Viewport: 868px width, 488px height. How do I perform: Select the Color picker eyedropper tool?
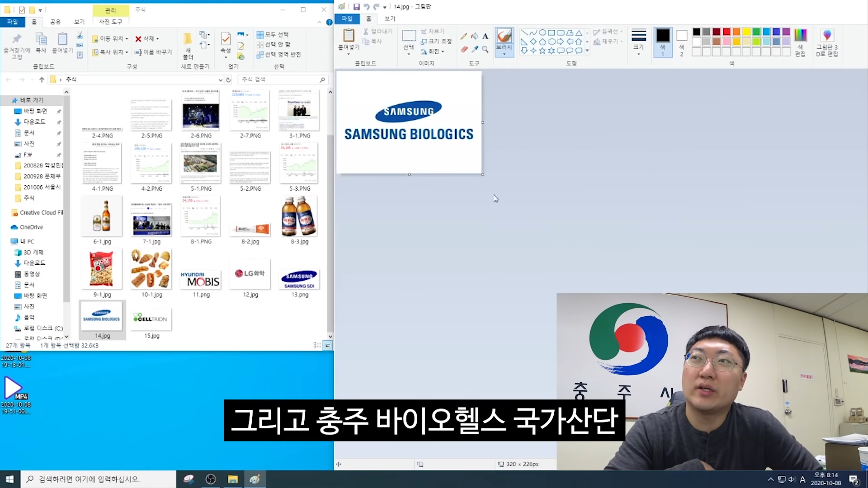pos(475,49)
